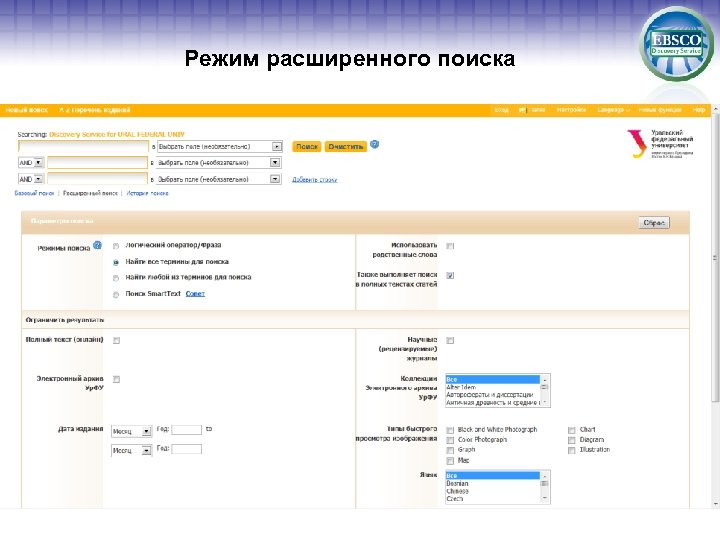This screenshot has width=720, height=540.
Task: Open the first Выбрать поле dropdown
Action: [x=219, y=146]
